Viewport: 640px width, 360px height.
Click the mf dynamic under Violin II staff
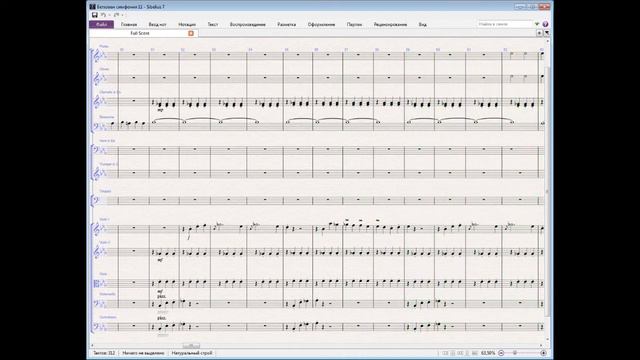pos(160,260)
